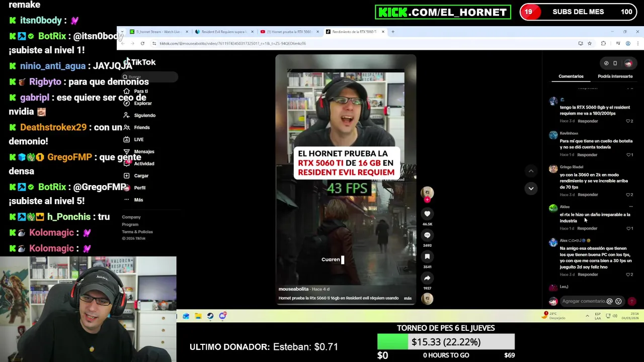Reply to the cuello de botella comment
The height and width of the screenshot is (362, 644).
(588, 155)
